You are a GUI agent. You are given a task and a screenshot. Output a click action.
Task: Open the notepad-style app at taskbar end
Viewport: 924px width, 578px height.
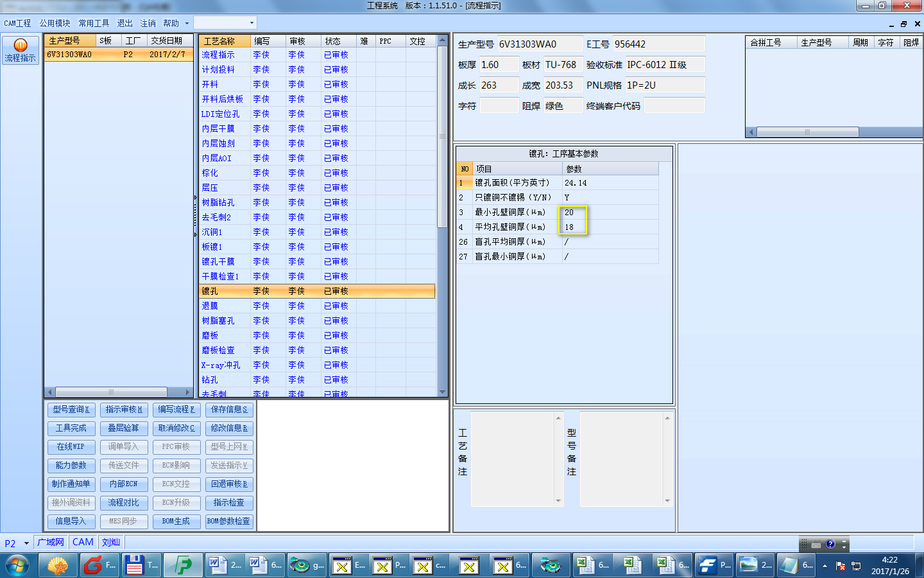point(796,566)
